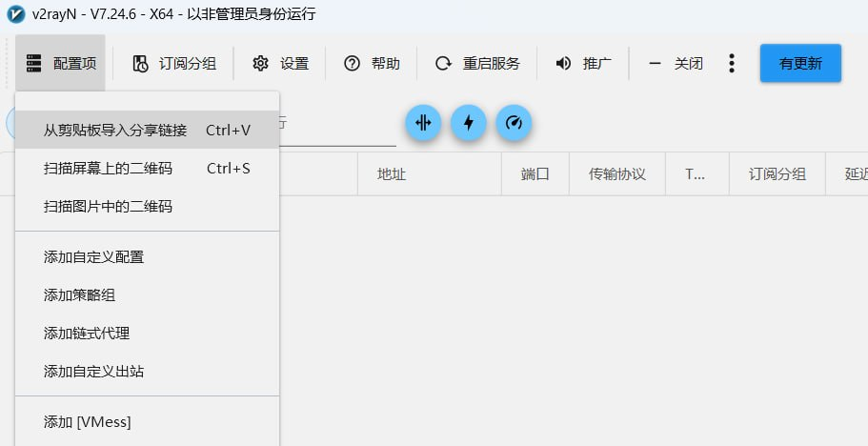Choose 扫描图片中的二维码 menu entry
Screen dimensions: 868x446
coord(148,207)
